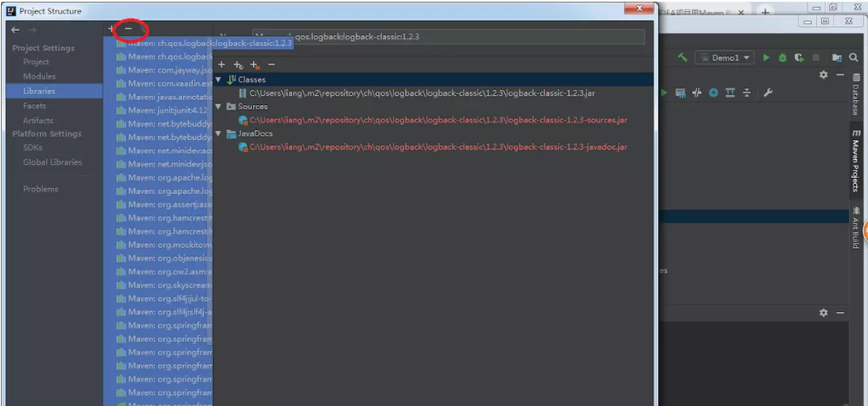Screen dimensions: 868x406
Task: Select the Maven: org.assertj library row
Action: pos(158,204)
